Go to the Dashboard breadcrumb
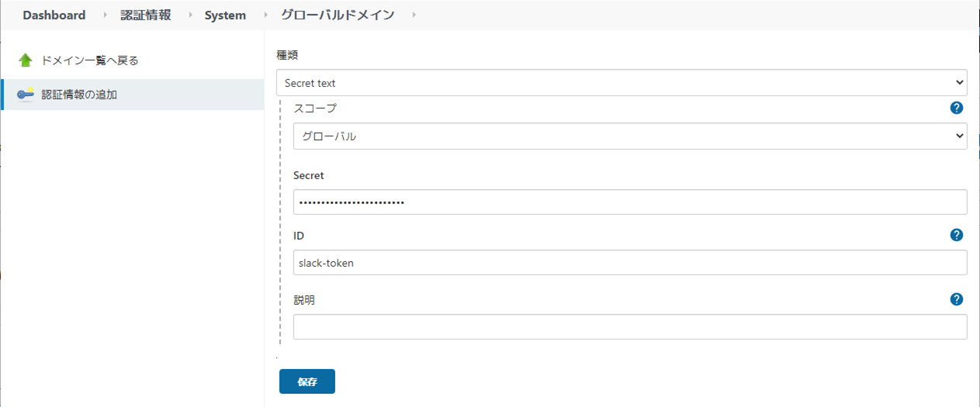 54,16
